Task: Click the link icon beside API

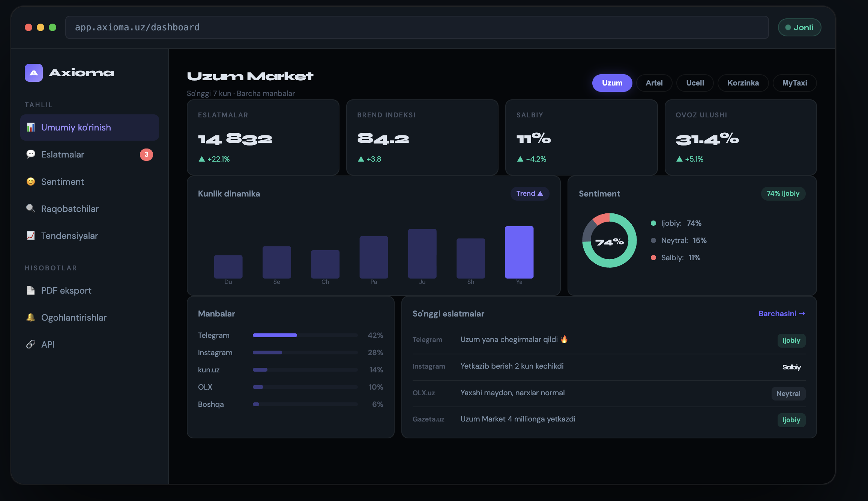Action: click(x=31, y=345)
